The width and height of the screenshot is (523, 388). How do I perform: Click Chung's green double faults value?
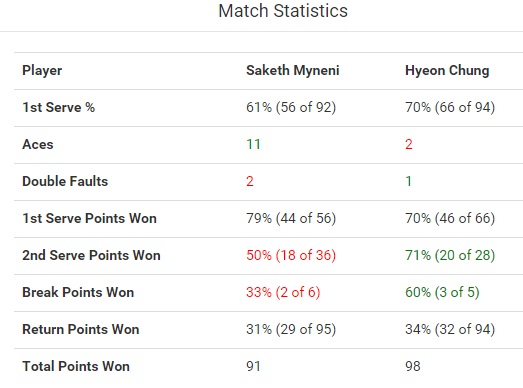tap(409, 181)
